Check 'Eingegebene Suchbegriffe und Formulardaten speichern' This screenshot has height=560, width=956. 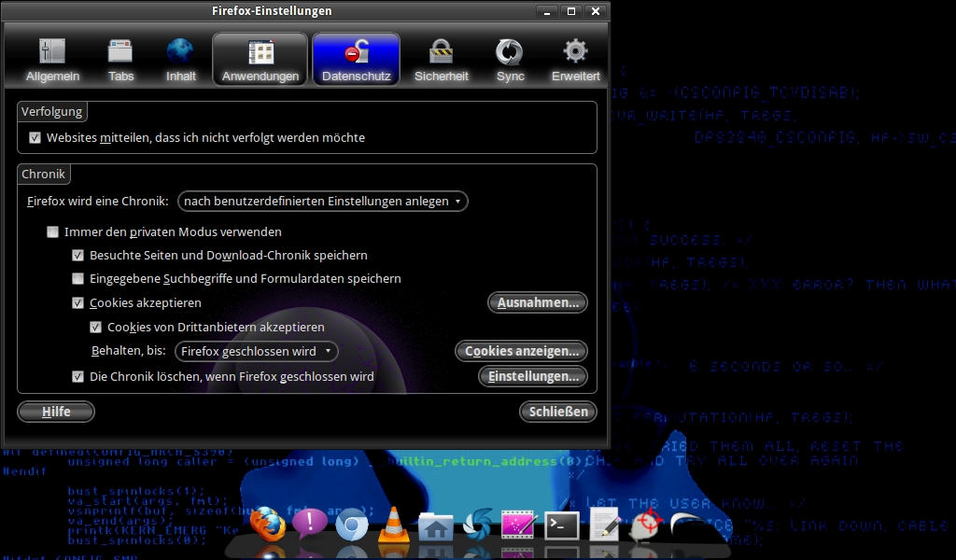click(x=78, y=278)
